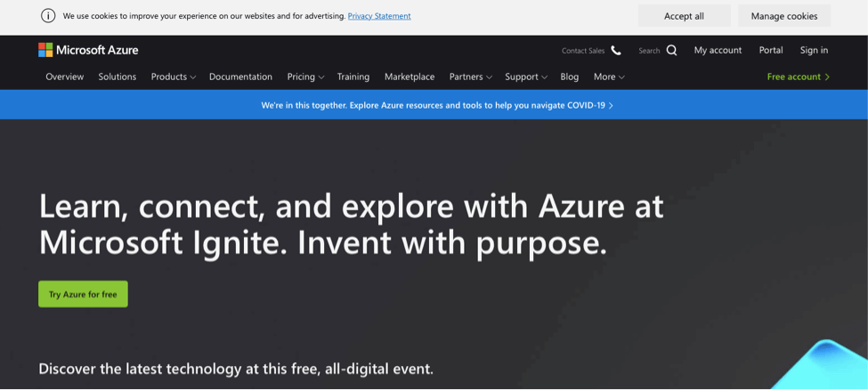Click the cookie info circle icon
868x390 pixels.
[x=48, y=15]
